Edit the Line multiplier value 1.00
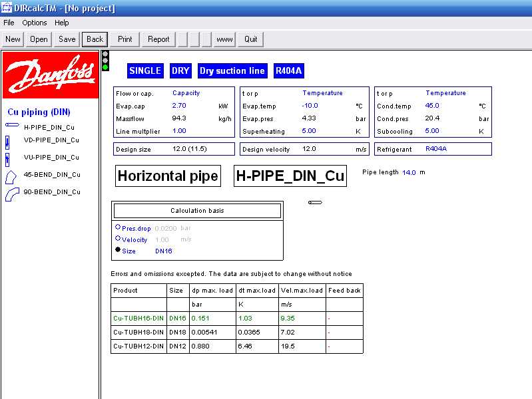This screenshot has height=399, width=532. (x=179, y=131)
